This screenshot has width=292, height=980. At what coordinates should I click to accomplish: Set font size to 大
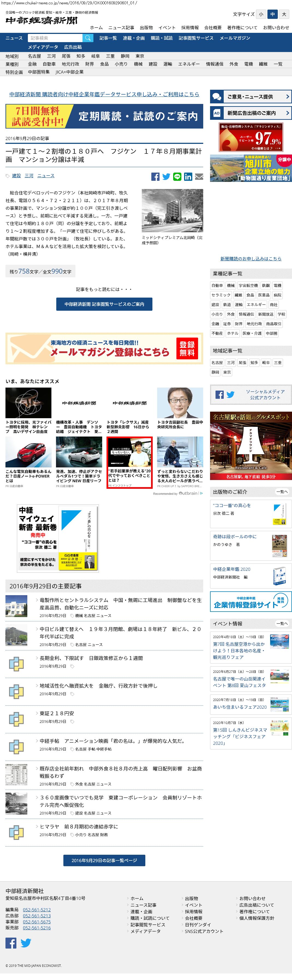pyautogui.click(x=284, y=14)
